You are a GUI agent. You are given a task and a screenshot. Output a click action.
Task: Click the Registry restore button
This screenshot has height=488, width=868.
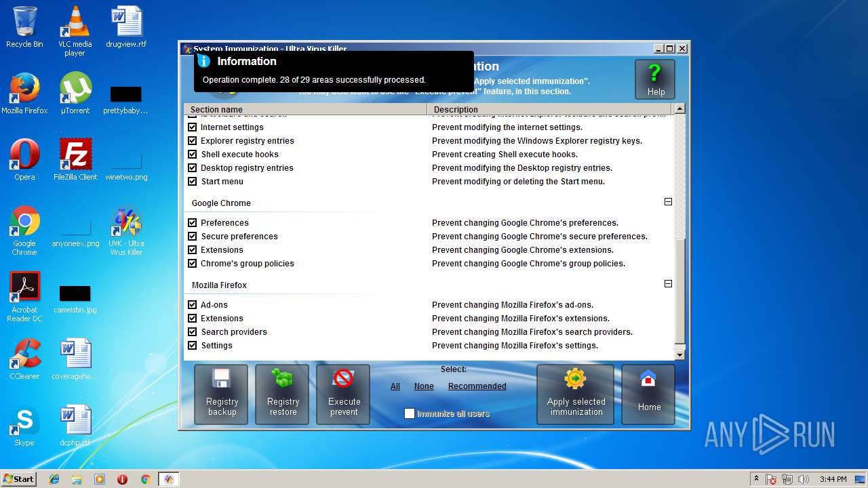[x=282, y=394]
